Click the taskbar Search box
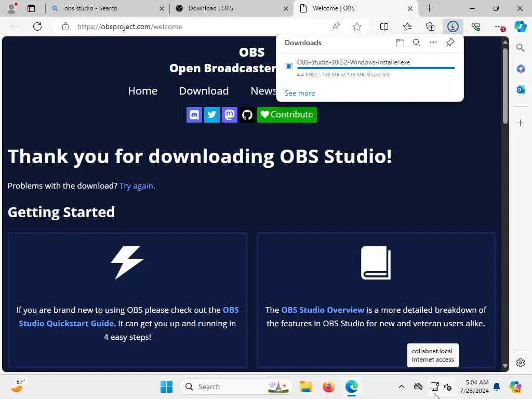Viewport: 532px width, 399px height. pos(236,387)
